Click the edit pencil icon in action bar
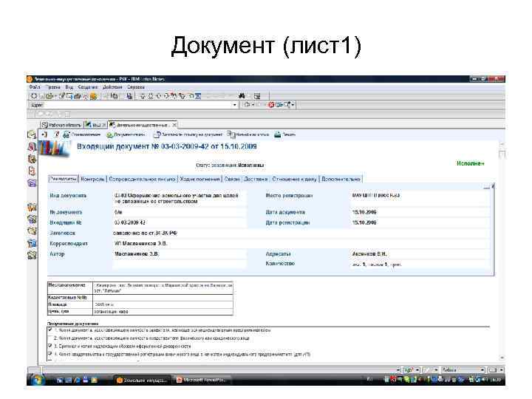 point(57,134)
